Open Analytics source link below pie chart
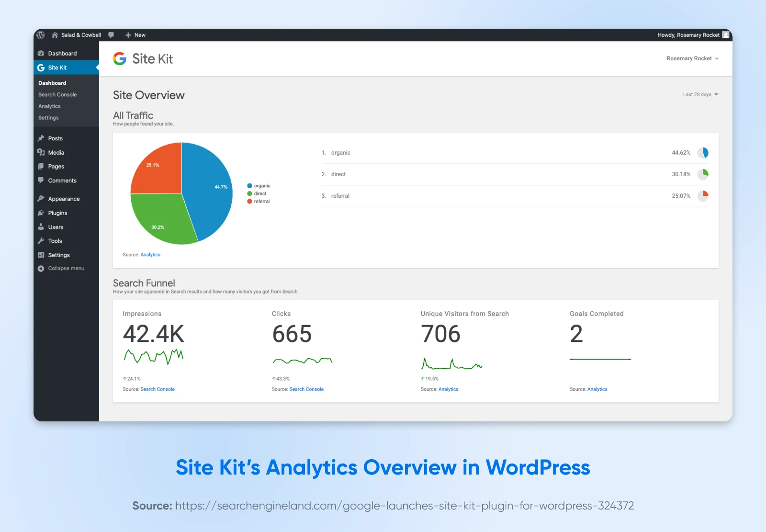Image resolution: width=766 pixels, height=532 pixels. point(150,255)
